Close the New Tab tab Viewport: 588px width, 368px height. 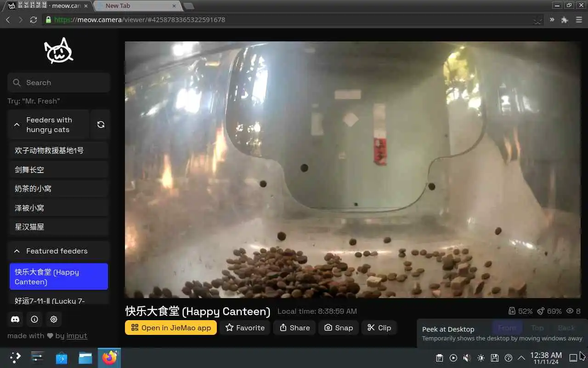pyautogui.click(x=174, y=6)
